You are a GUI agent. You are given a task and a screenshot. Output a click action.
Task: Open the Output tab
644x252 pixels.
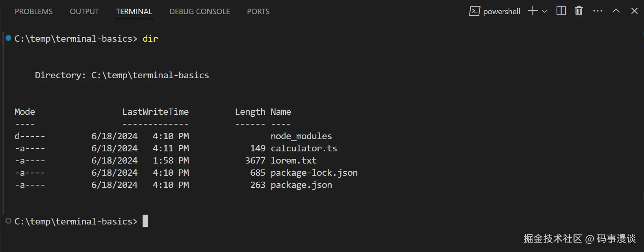[x=84, y=11]
